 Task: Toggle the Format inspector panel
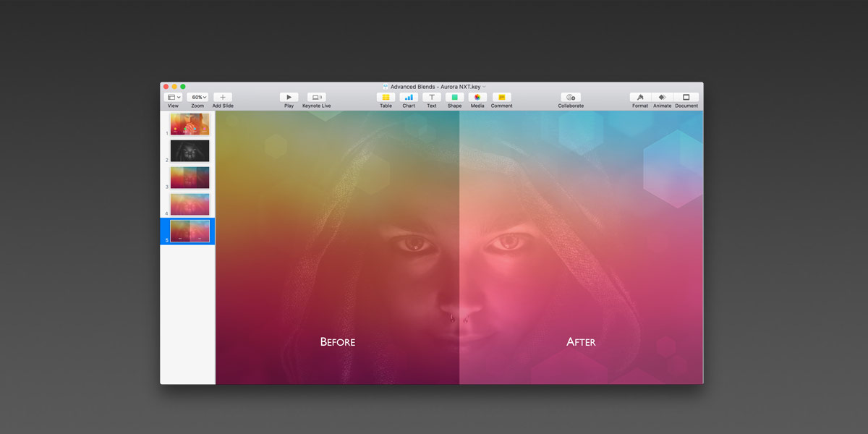(640, 97)
